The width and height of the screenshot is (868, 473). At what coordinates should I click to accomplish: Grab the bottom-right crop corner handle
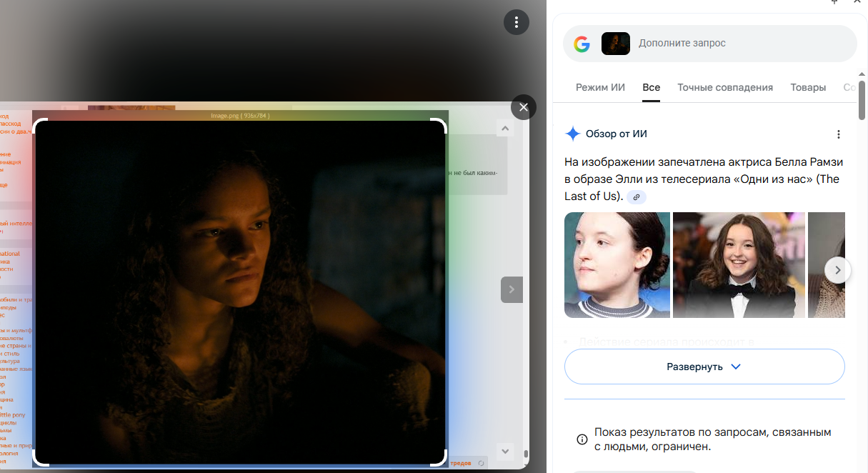tap(440, 458)
